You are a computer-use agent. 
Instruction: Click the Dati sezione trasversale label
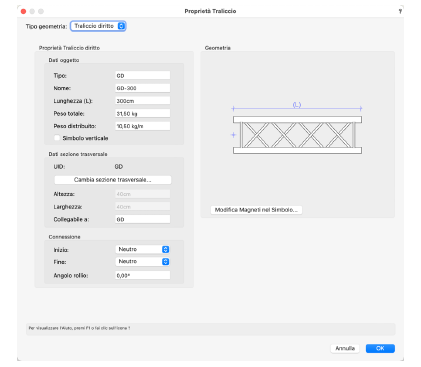[78, 154]
